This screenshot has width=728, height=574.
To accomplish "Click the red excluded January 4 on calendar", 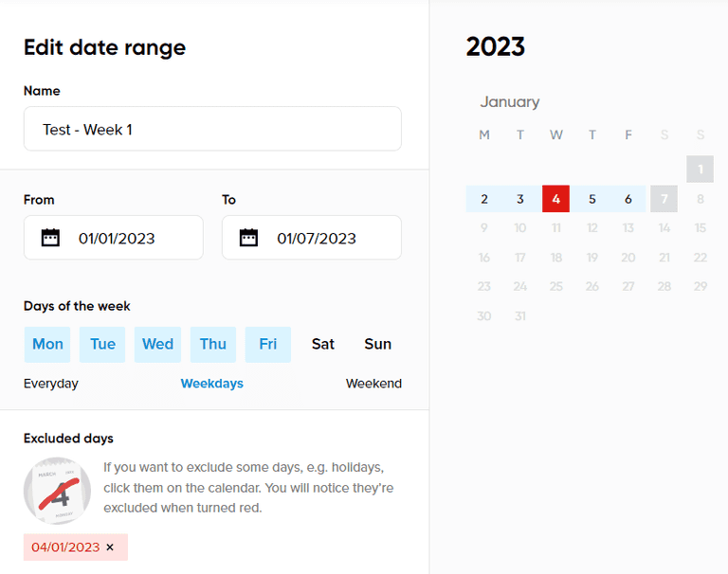I will (x=555, y=199).
